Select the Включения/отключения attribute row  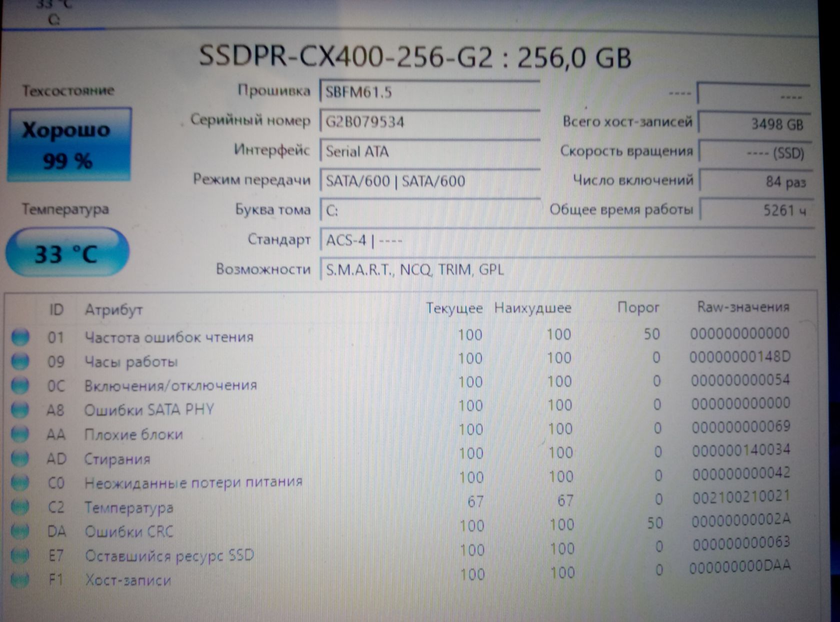click(400, 383)
